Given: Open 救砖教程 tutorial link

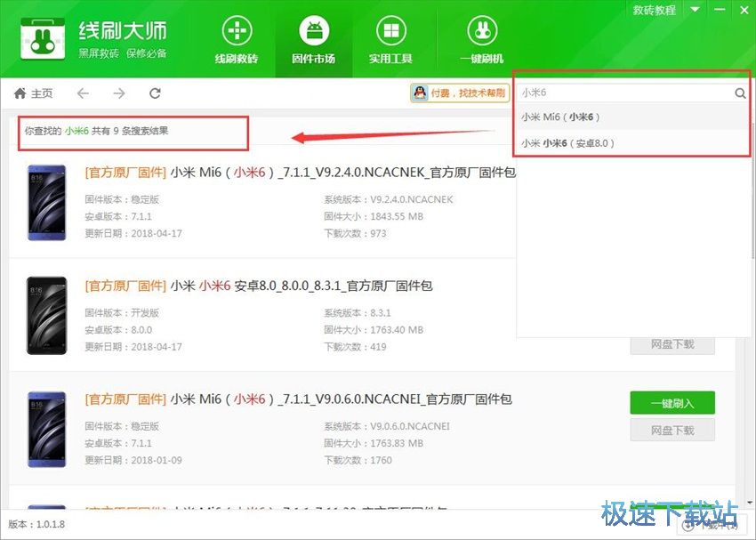Looking at the screenshot, I should click(x=655, y=10).
